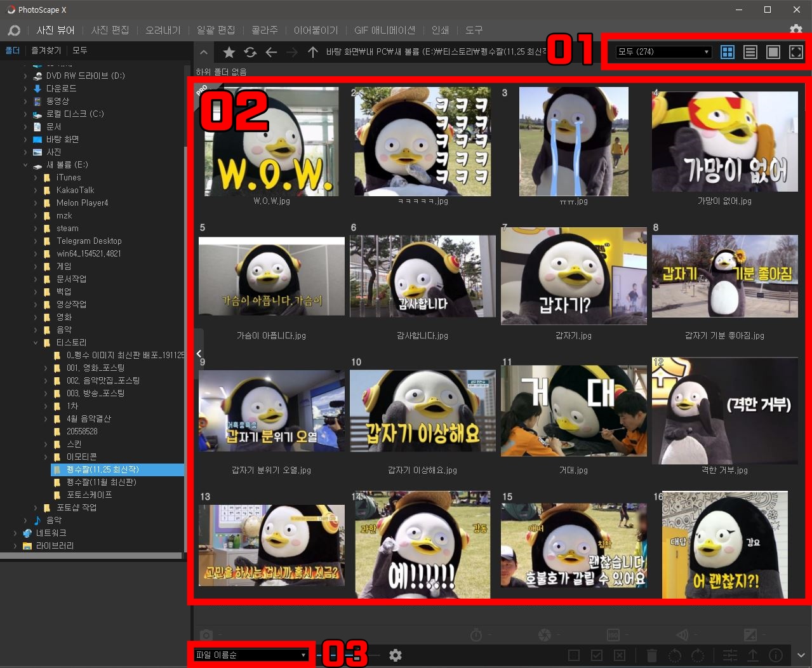Switch to the single image view icon

(773, 52)
